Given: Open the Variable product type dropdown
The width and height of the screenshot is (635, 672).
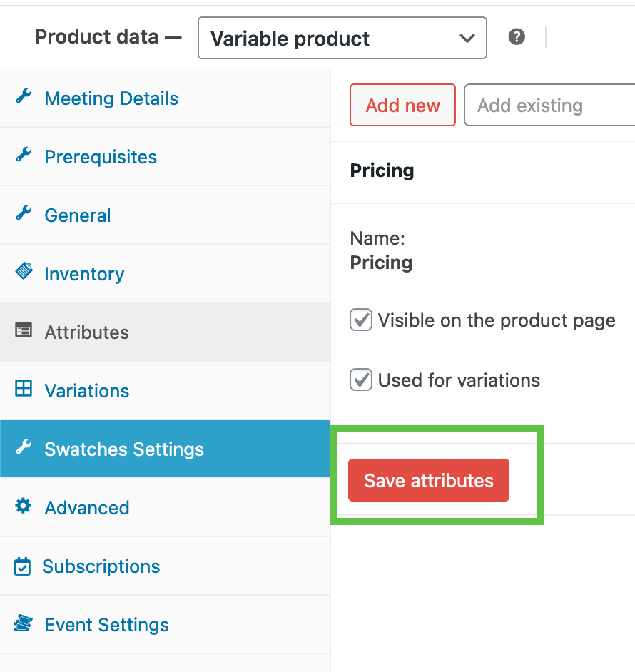Looking at the screenshot, I should 342,39.
